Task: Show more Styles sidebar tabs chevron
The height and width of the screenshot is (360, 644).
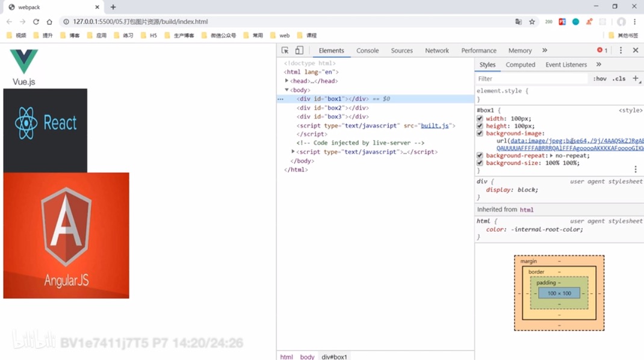Action: [599, 64]
